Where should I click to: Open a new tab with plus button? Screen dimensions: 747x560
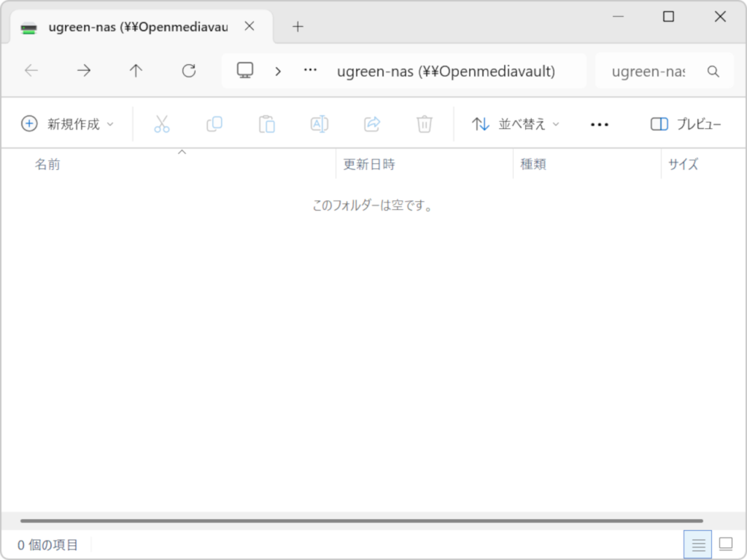pyautogui.click(x=298, y=27)
